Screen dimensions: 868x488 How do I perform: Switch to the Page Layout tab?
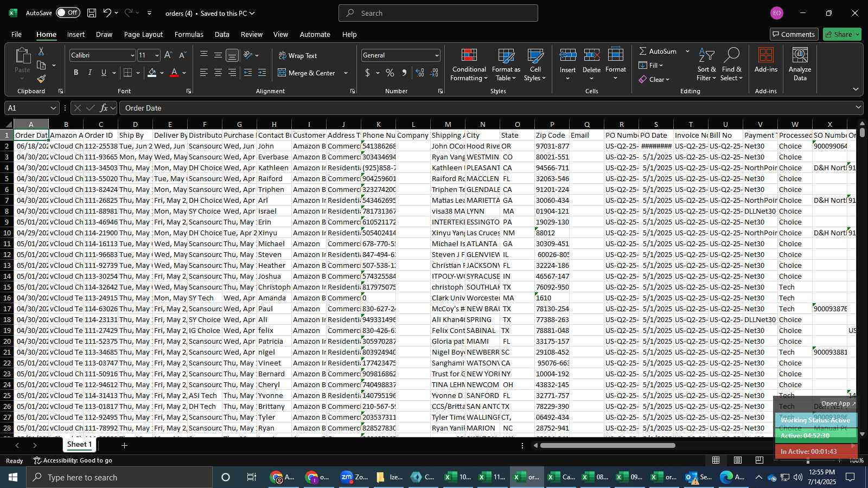click(x=143, y=34)
